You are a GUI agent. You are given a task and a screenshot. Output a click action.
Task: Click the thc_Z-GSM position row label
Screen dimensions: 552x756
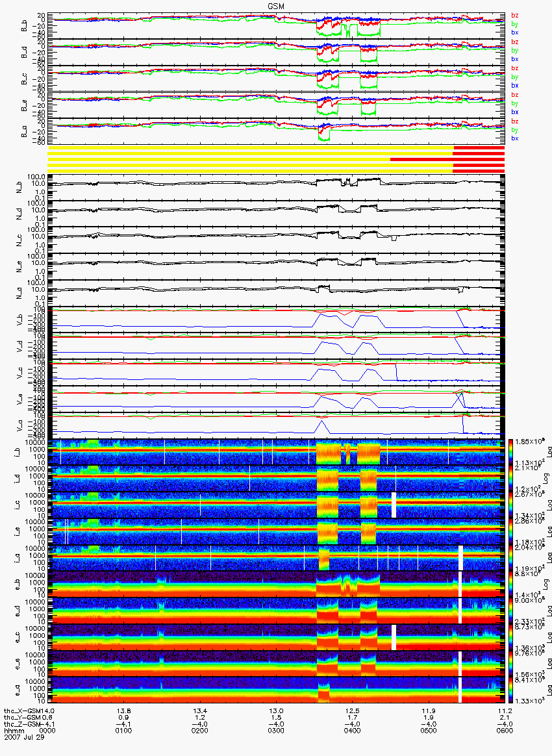(21, 724)
